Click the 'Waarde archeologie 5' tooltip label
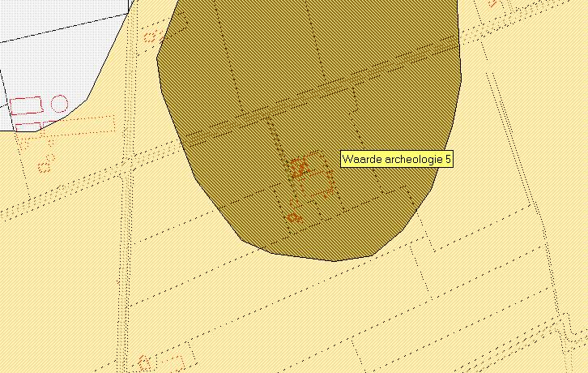 397,159
